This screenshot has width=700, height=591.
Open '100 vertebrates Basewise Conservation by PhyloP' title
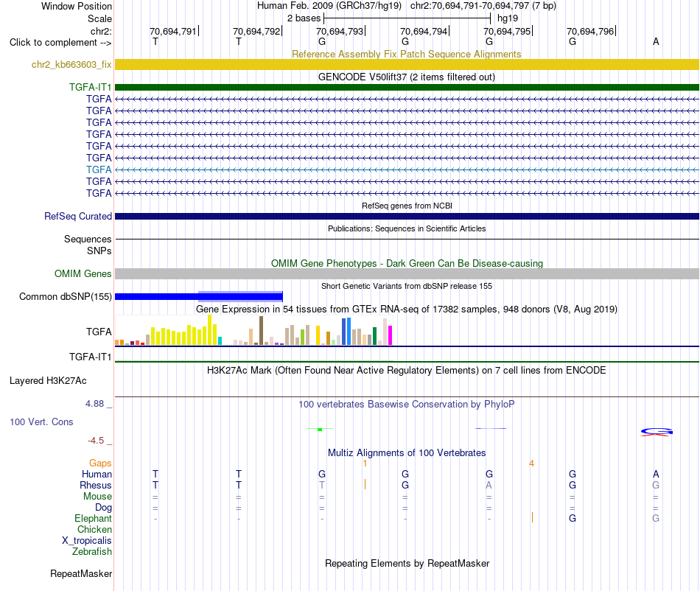tap(407, 404)
